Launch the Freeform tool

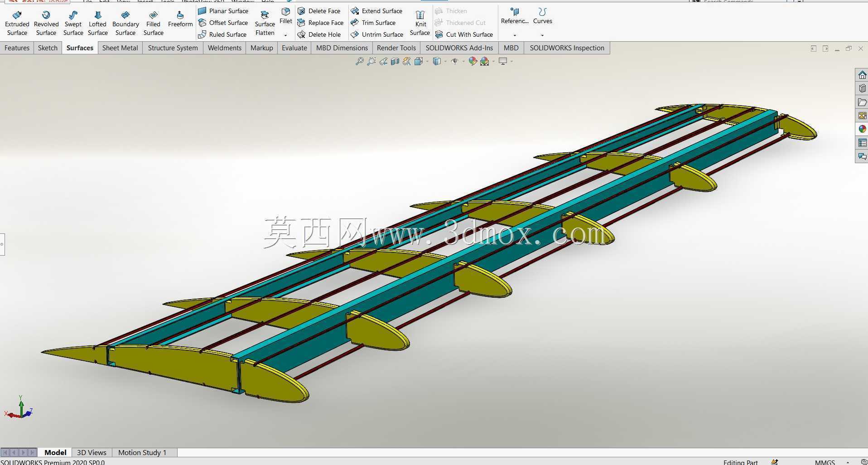coord(180,19)
